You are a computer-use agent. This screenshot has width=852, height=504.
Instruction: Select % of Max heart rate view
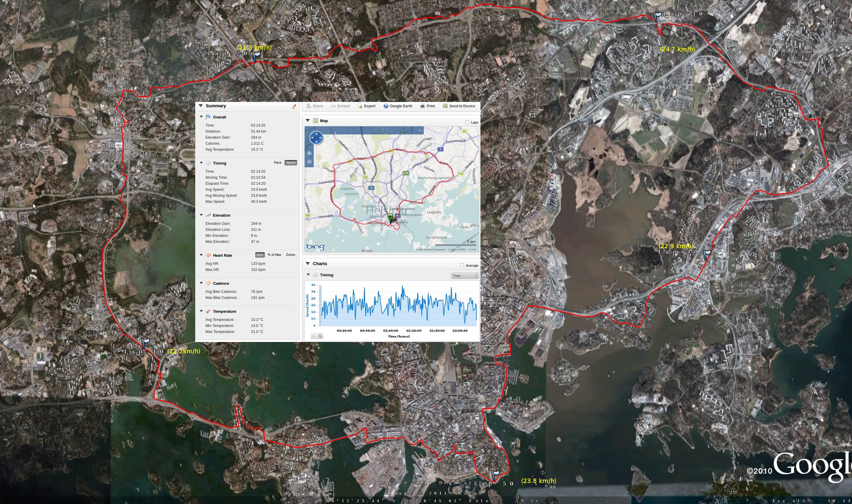[x=275, y=255]
